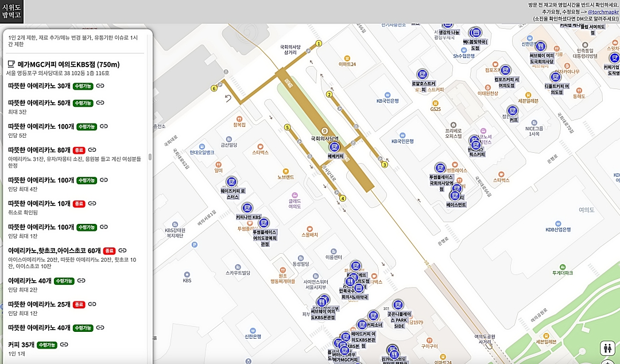Open link icon for 아메리카노 40개 (인당 최대 2잔)
Image resolution: width=620 pixels, height=364 pixels.
coord(82,281)
